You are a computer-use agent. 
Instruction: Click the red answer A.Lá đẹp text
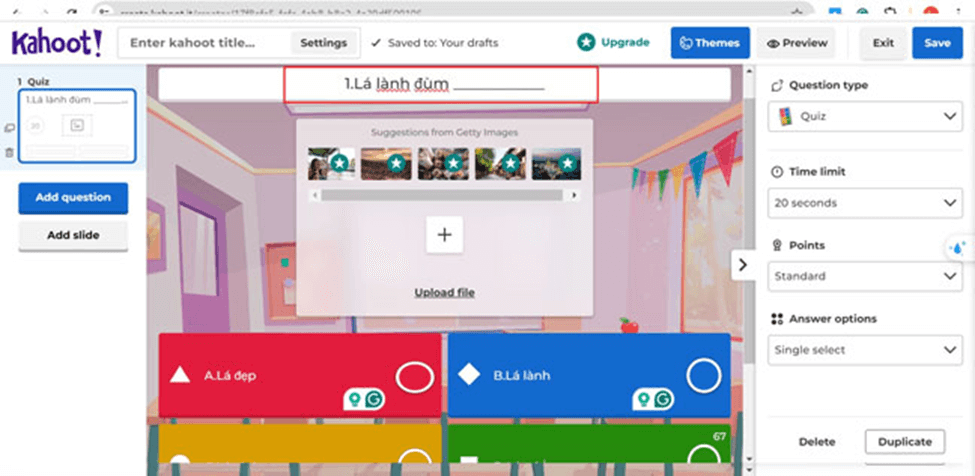(x=229, y=375)
